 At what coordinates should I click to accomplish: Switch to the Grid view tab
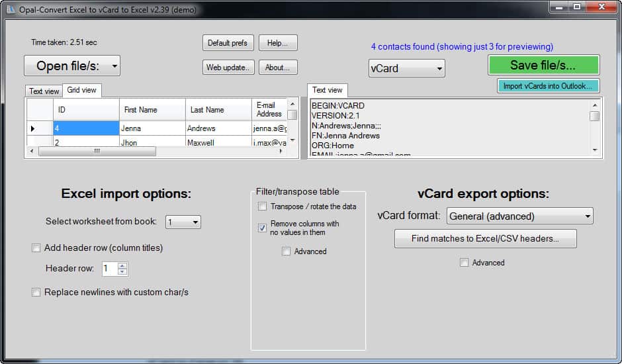[81, 90]
